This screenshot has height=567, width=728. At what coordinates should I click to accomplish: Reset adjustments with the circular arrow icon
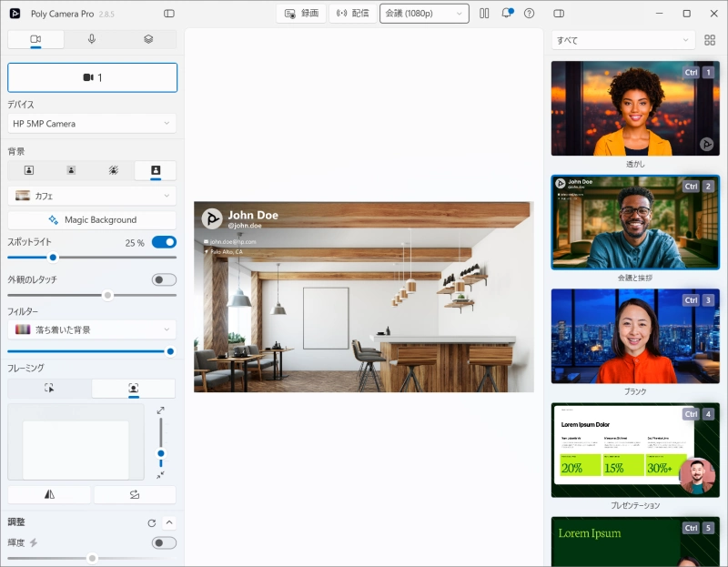click(x=152, y=522)
